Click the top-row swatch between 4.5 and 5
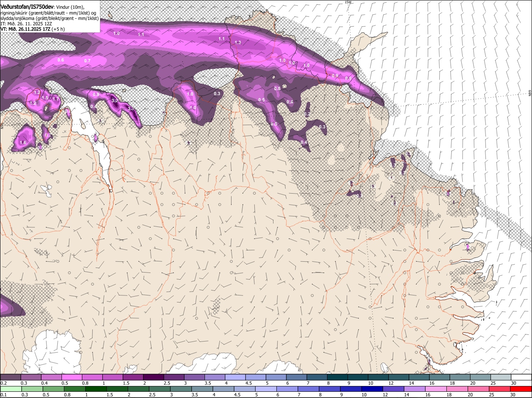This screenshot has width=532, height=398. tap(256, 377)
